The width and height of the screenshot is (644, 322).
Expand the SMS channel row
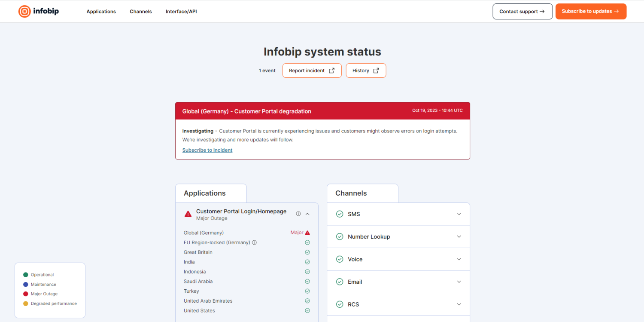459,214
